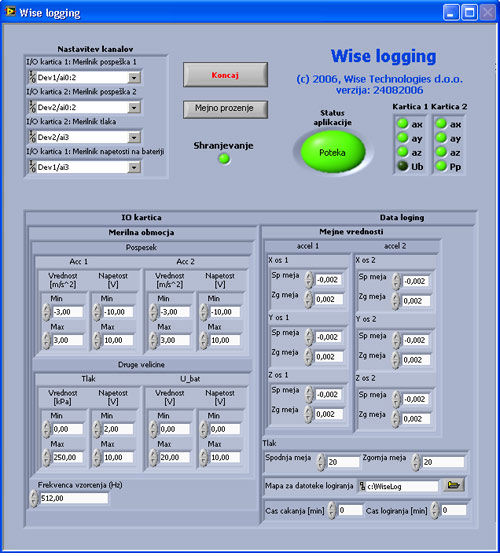This screenshot has height=556, width=500.
Task: Toggle the green Poteka status button
Action: coord(333,152)
